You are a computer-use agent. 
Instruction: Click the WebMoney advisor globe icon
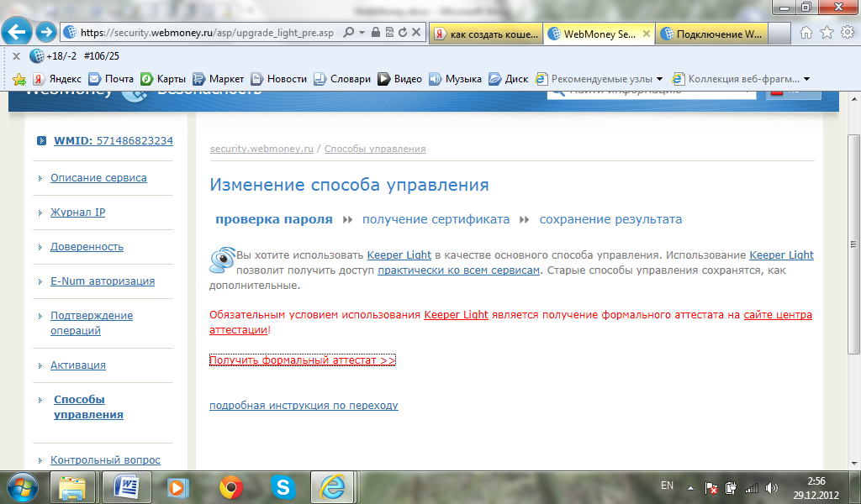(x=37, y=56)
